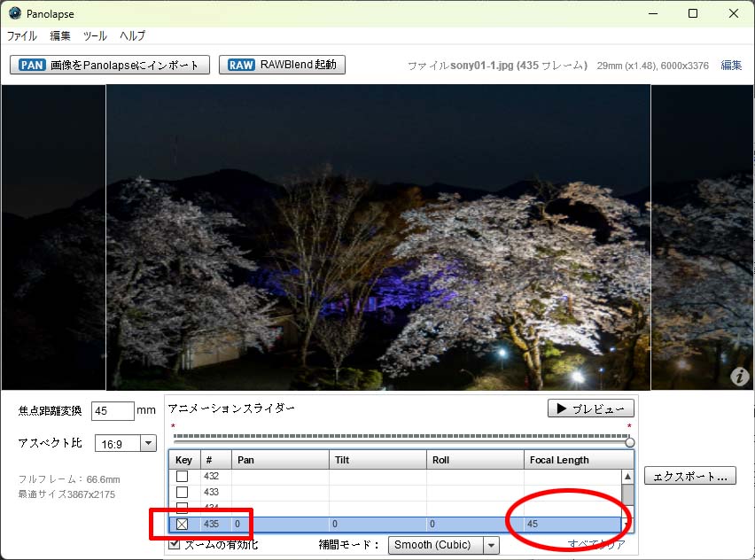The width and height of the screenshot is (755, 560).
Task: Click the エクスポート... button
Action: click(690, 476)
